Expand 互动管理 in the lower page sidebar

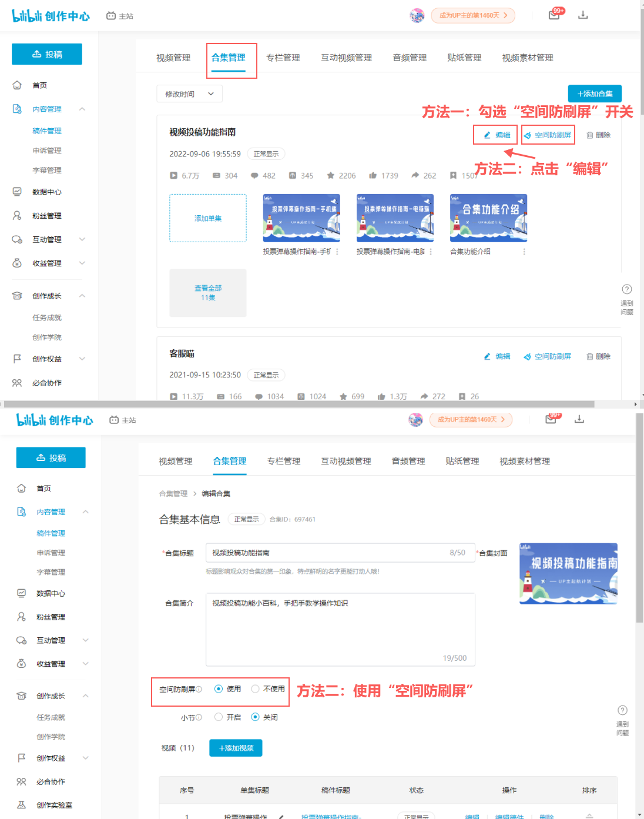pos(86,640)
